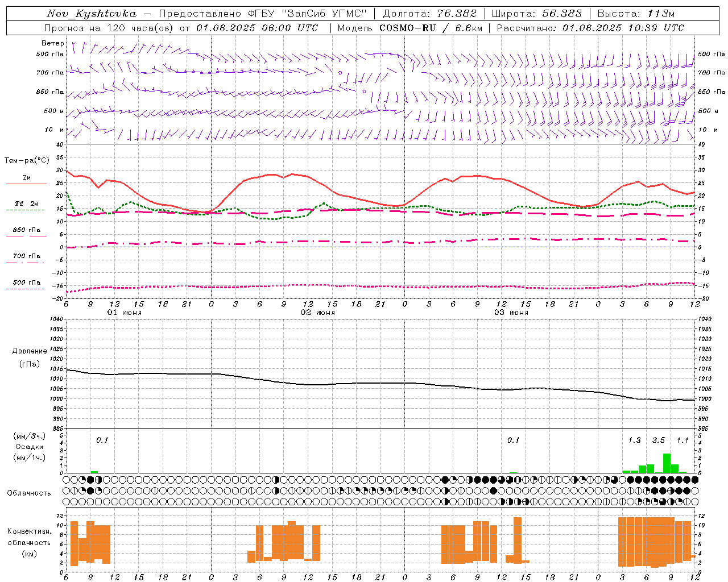The width and height of the screenshot is (728, 582).
Task: Click the "02 июня" date label
Action: point(317,313)
